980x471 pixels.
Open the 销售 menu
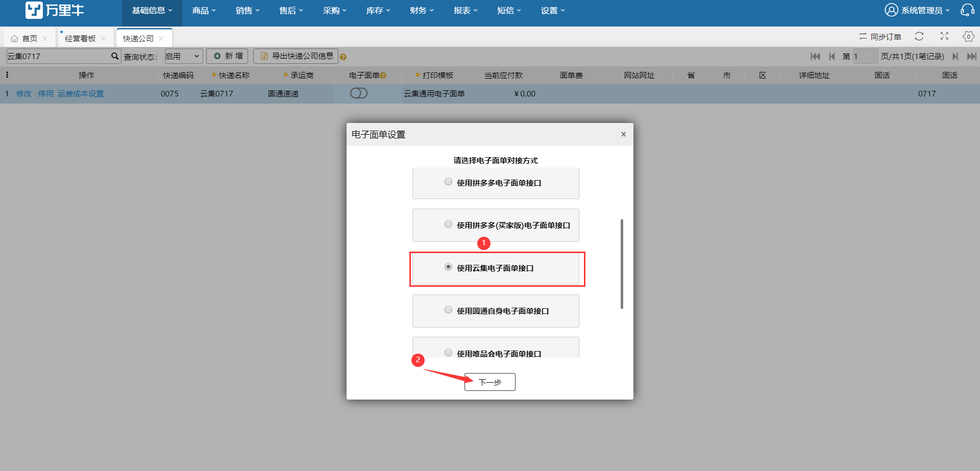248,10
